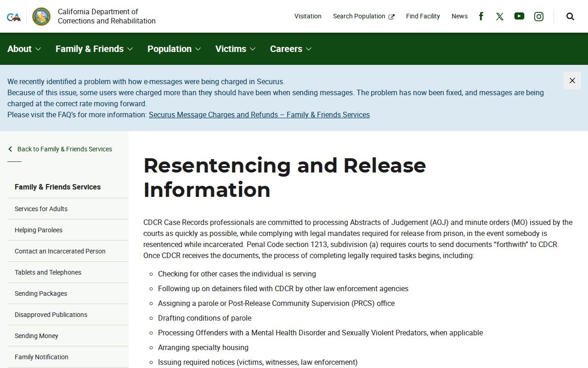The image size is (588, 368).
Task: Click bullet 'Arranging specialty housing'
Action: pos(203,347)
